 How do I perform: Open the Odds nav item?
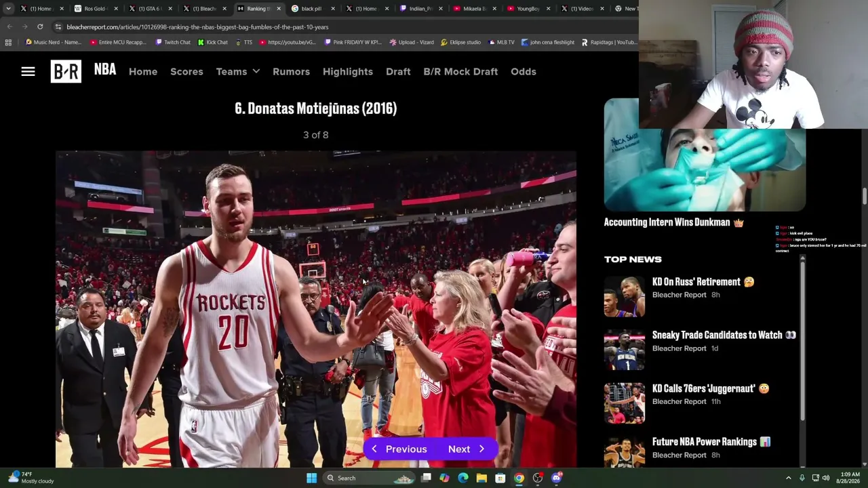[x=524, y=71]
